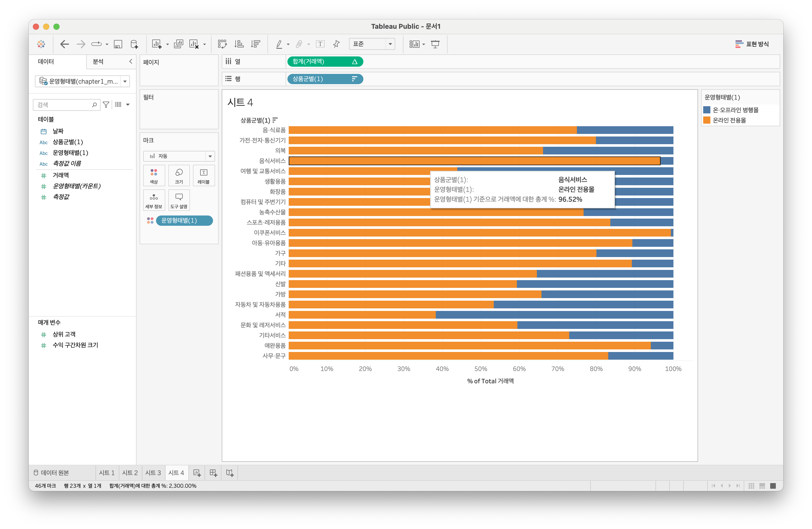Toggle the Show Me (표현 방식) panel
The height and width of the screenshot is (529, 812).
pos(752,44)
